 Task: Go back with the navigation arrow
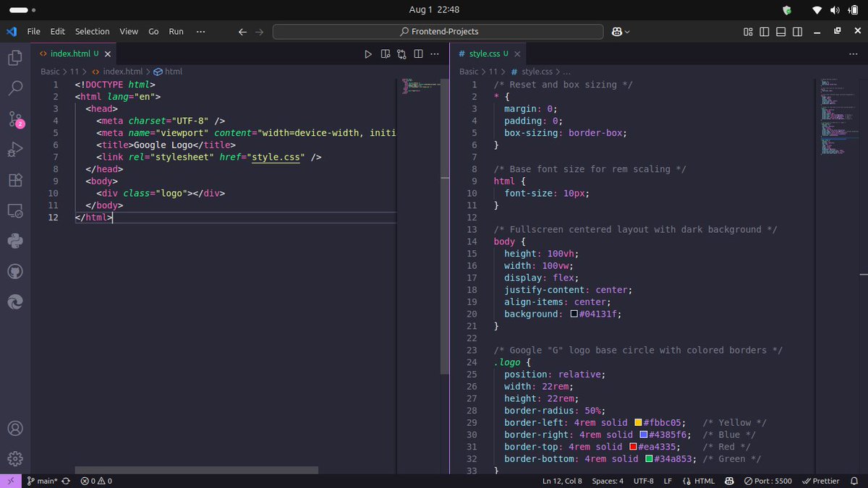click(242, 32)
